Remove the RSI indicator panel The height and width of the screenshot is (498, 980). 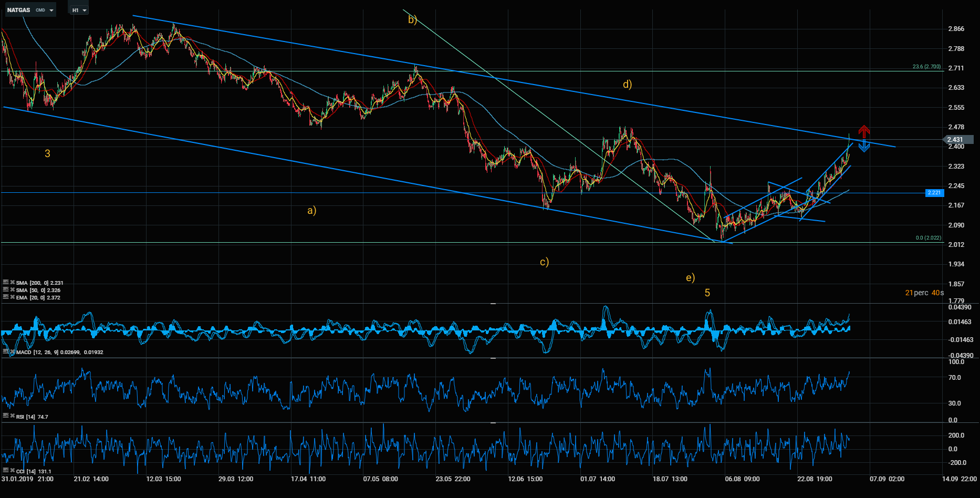click(12, 416)
